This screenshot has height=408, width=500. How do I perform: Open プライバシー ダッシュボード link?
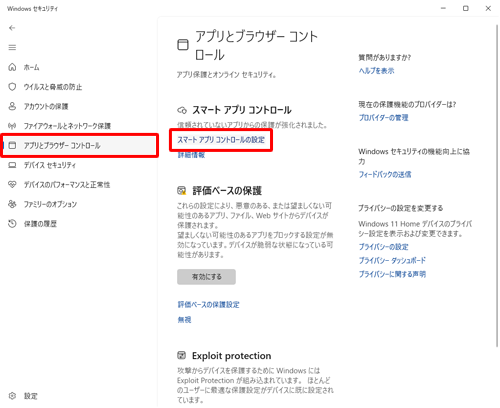[x=392, y=260]
